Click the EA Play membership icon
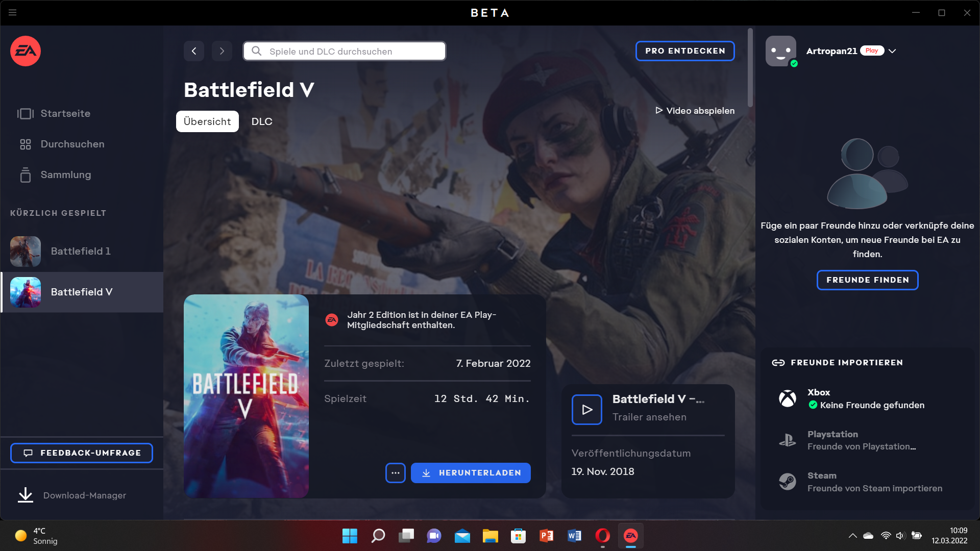 332,320
